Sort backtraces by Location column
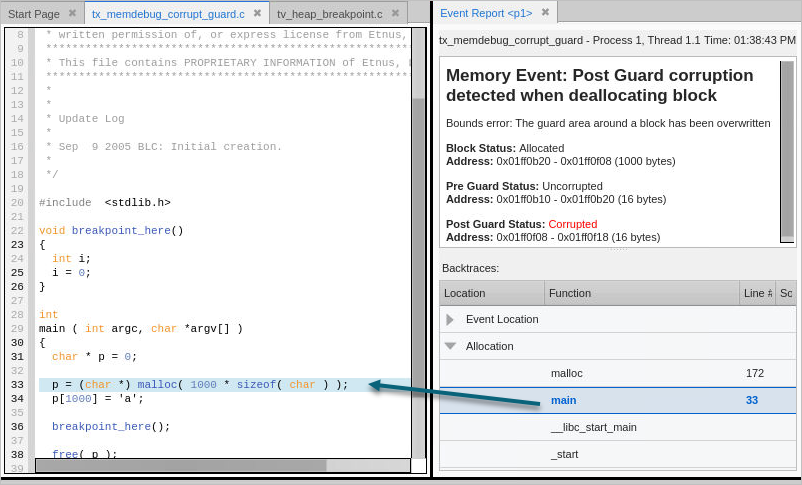This screenshot has height=485, width=802. (x=491, y=293)
